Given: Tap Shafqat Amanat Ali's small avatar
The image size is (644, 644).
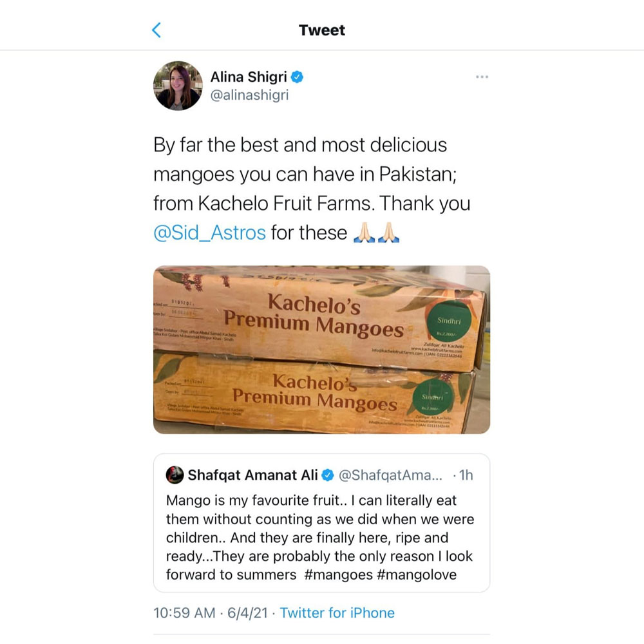Looking at the screenshot, I should pos(175,475).
